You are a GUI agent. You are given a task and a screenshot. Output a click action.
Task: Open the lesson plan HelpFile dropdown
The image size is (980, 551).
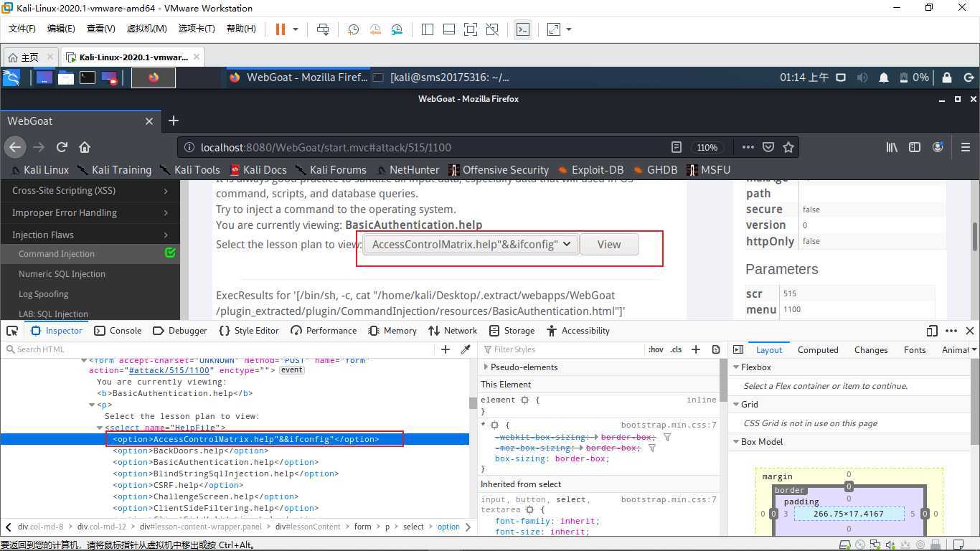471,244
